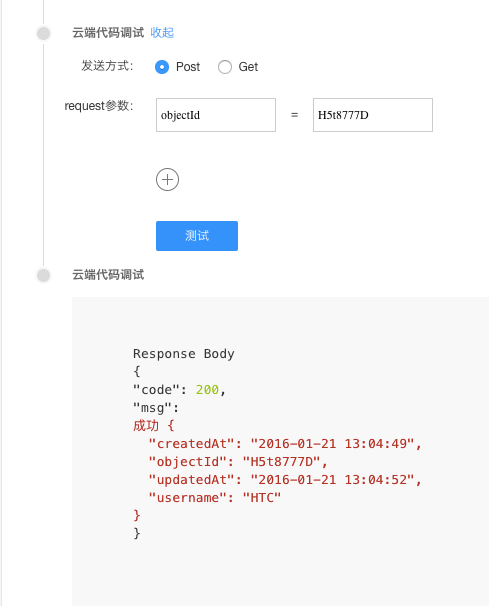
Task: Click the 成功 message text
Action: click(x=146, y=426)
